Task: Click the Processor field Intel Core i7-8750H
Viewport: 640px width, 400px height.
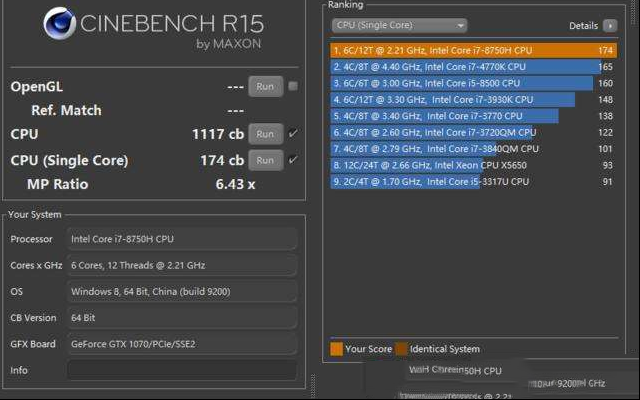Action: tap(182, 239)
